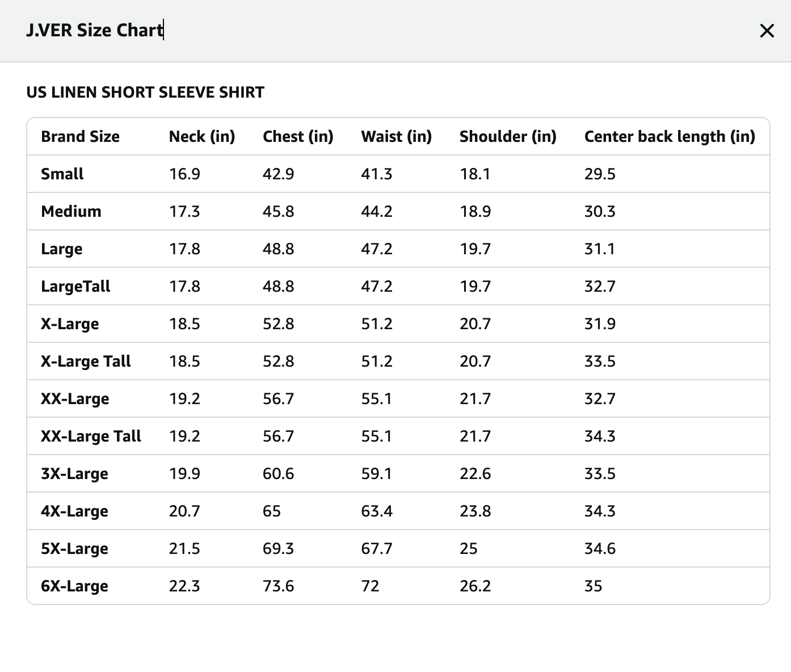Click the Shoulder (in) column header
The height and width of the screenshot is (672, 791).
[508, 137]
